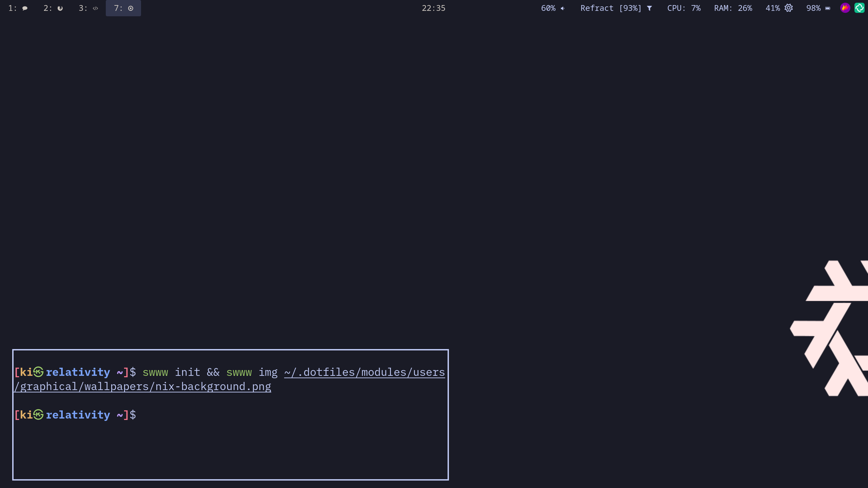Toggle mute on the audio output
The width and height of the screenshot is (868, 488).
point(563,8)
